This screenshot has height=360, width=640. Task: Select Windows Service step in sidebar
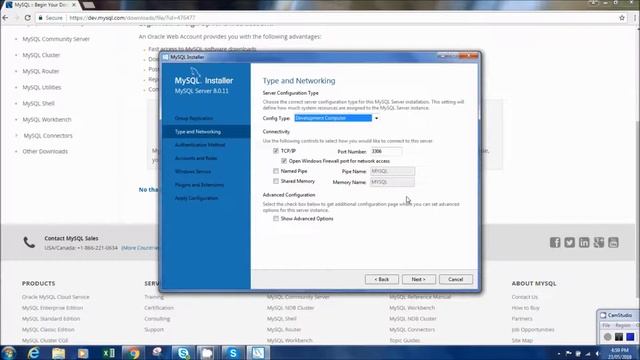[193, 171]
